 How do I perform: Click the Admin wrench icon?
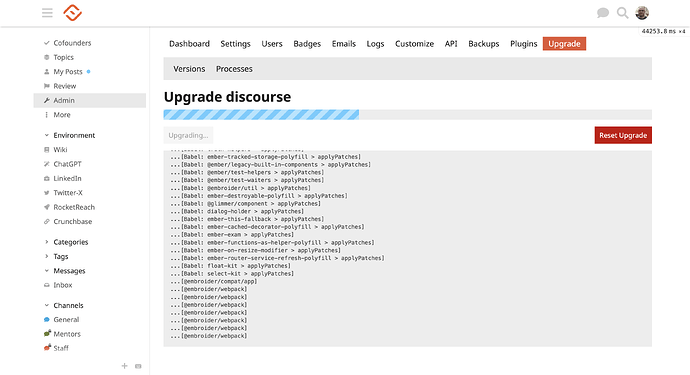pos(47,100)
